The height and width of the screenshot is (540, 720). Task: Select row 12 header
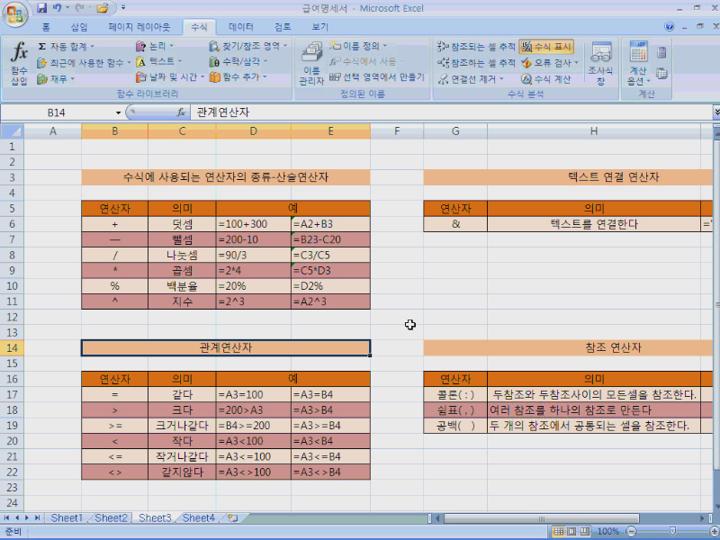click(11, 317)
